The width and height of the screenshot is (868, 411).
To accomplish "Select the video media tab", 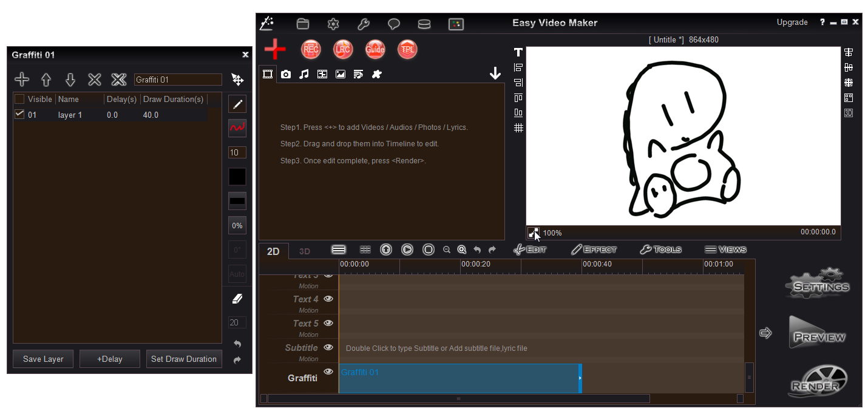I will tap(268, 74).
